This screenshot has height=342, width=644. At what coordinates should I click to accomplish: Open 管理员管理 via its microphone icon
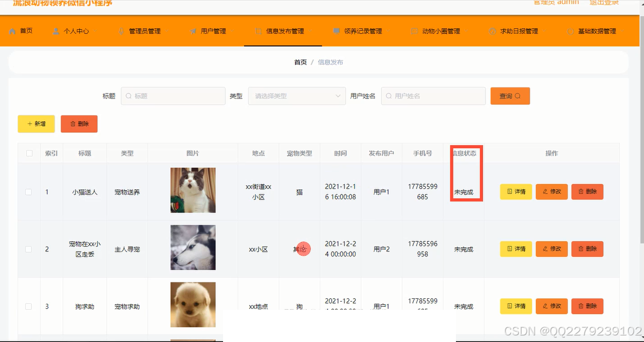point(122,31)
